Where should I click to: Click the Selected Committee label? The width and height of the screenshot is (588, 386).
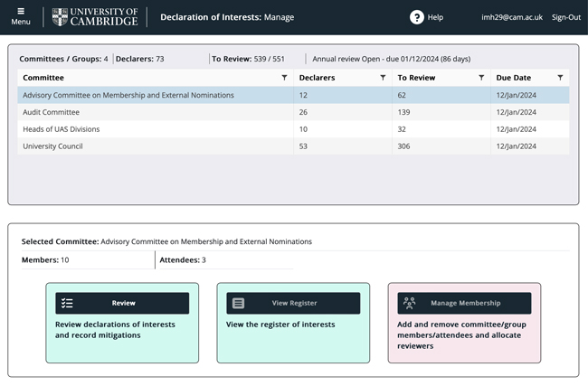[x=60, y=241]
